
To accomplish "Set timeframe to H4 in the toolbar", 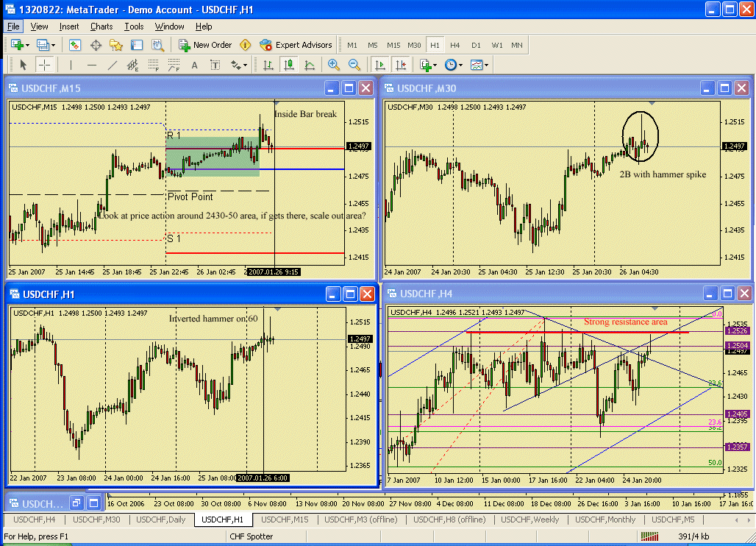I will click(x=455, y=45).
